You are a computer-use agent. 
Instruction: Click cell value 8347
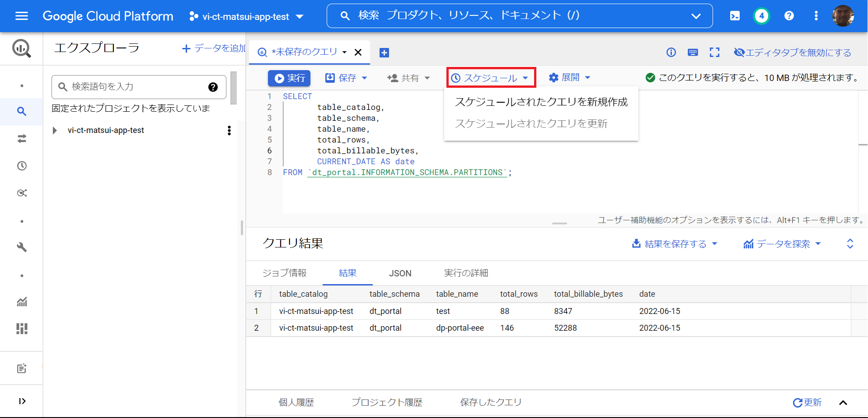[563, 311]
